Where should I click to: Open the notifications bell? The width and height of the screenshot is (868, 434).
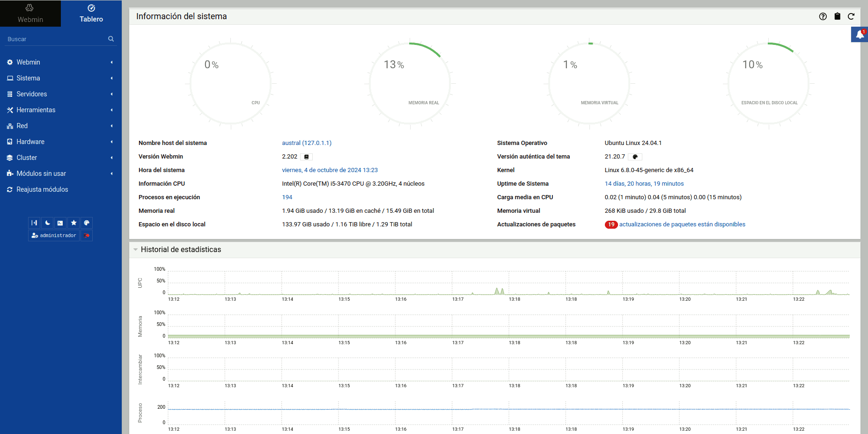(x=860, y=35)
